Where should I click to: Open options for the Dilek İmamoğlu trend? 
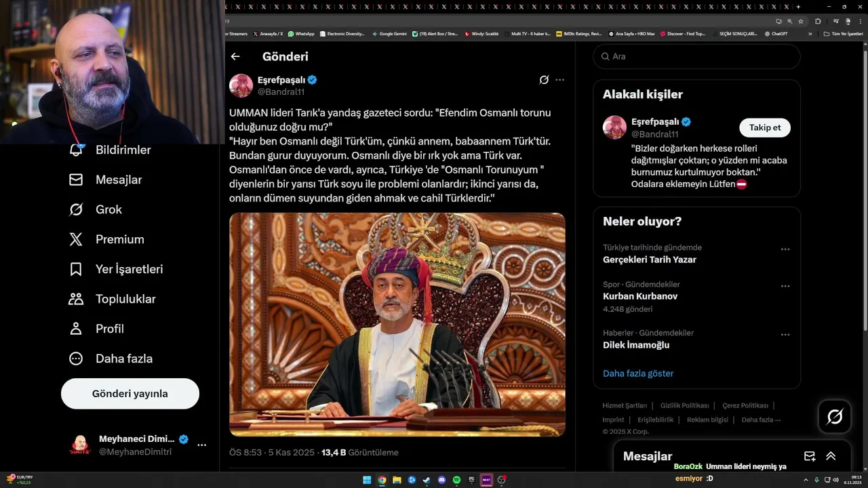pyautogui.click(x=785, y=335)
